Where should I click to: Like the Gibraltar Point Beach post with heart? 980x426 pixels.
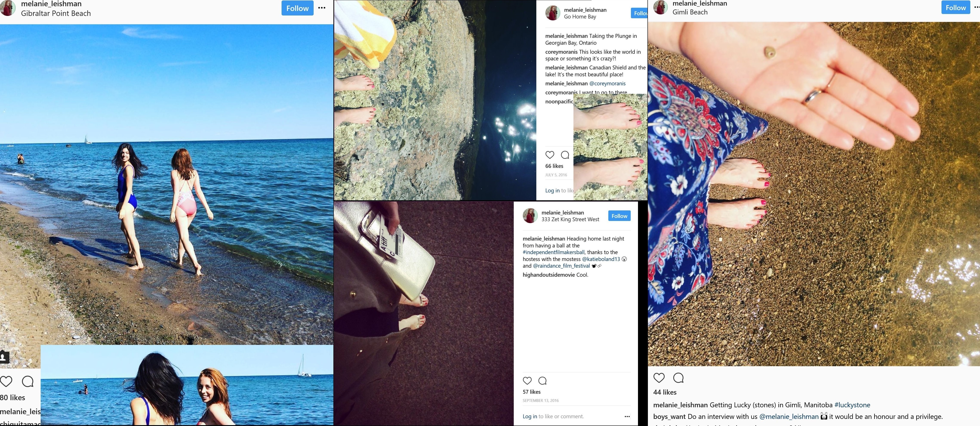pyautogui.click(x=6, y=381)
